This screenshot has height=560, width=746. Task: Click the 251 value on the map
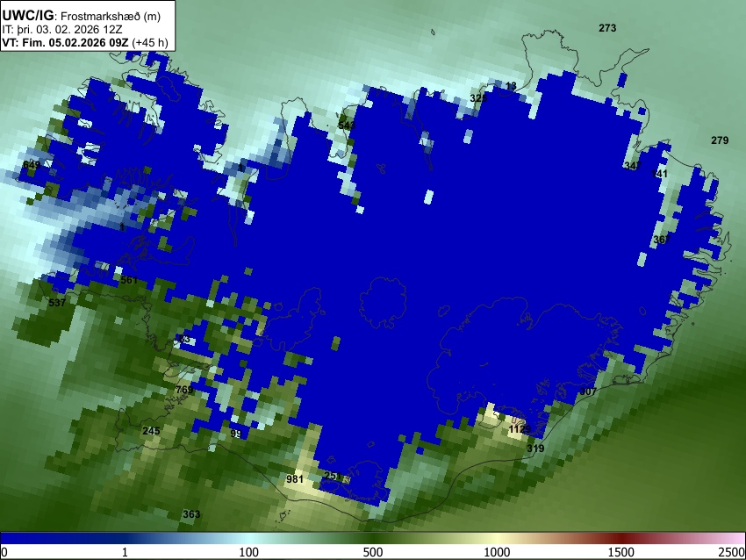(x=333, y=476)
